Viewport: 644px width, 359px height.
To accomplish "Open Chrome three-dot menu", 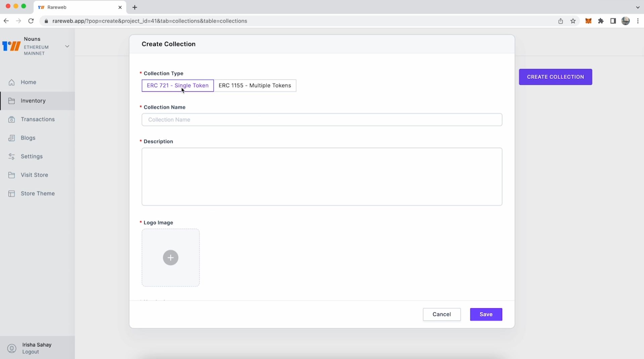I will point(638,21).
